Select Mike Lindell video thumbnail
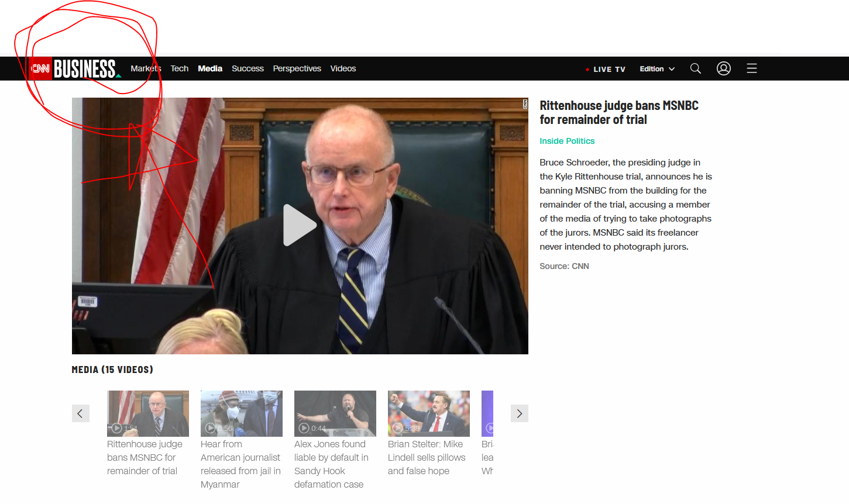Viewport: 849px width, 504px height. [429, 413]
